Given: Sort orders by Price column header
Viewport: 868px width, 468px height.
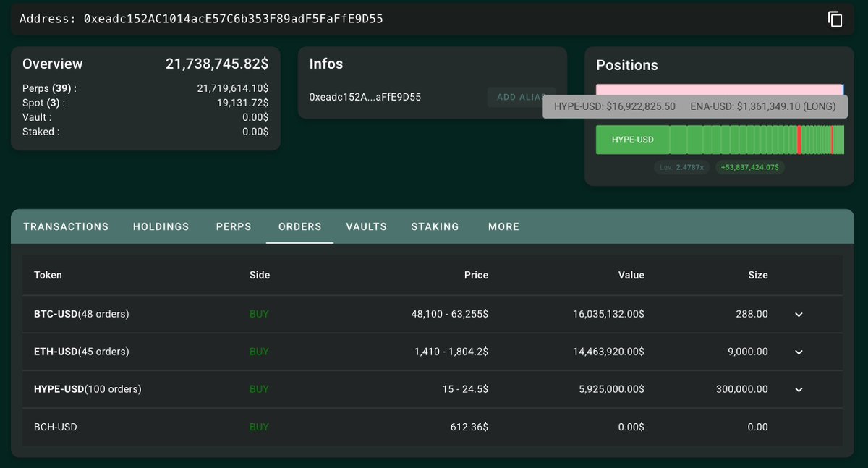Looking at the screenshot, I should (476, 275).
